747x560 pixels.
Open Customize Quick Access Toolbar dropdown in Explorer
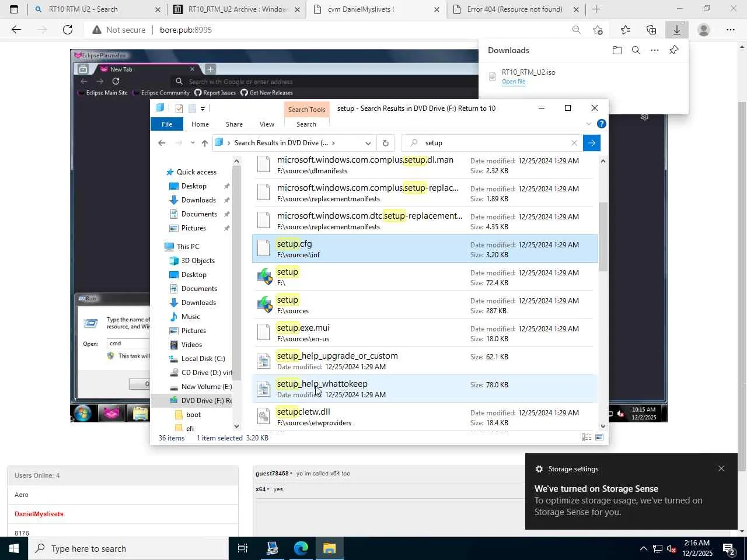point(203,108)
